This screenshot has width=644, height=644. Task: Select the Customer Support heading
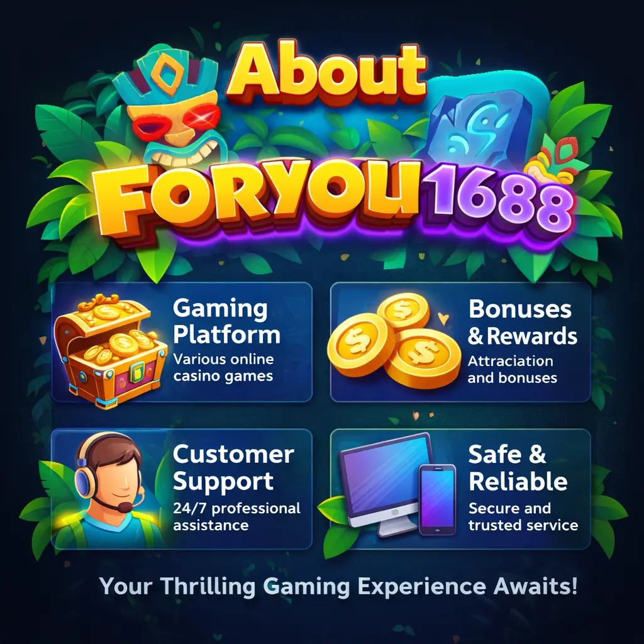(233, 468)
